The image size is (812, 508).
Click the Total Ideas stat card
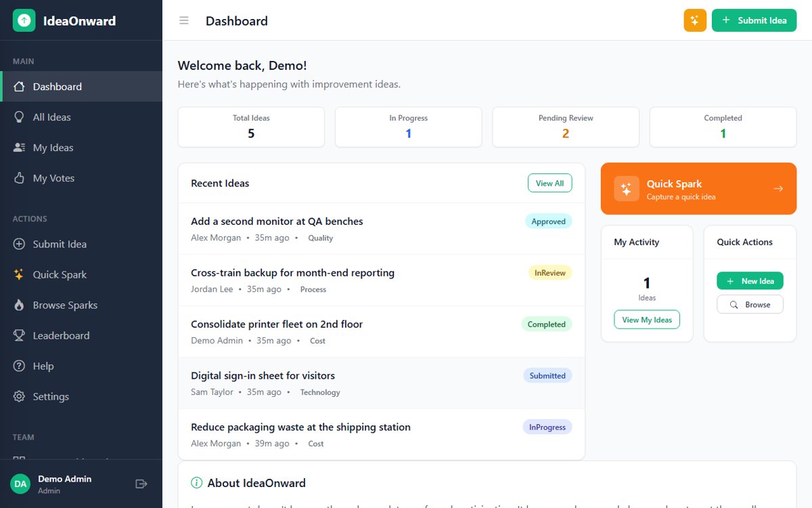tap(251, 127)
